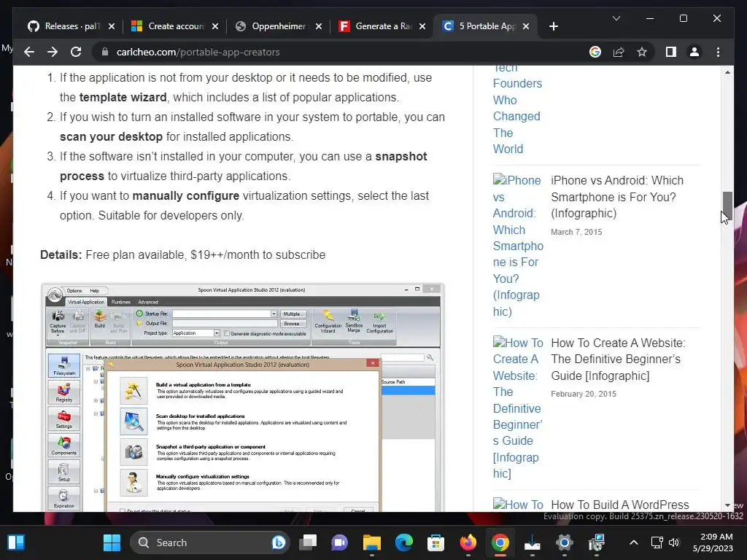This screenshot has height=560, width=747.
Task: Reload the current page
Action: [x=76, y=52]
